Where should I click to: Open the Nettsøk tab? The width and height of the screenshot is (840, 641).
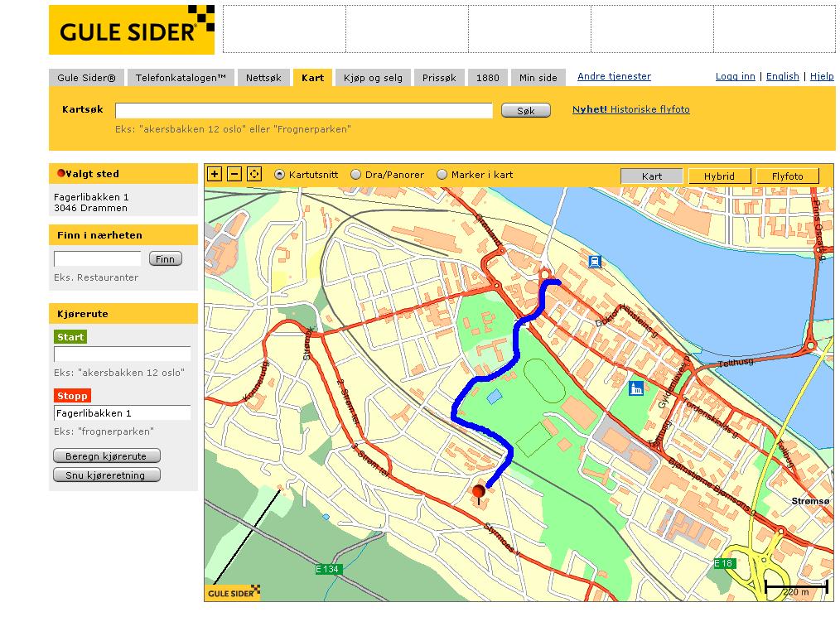[263, 78]
